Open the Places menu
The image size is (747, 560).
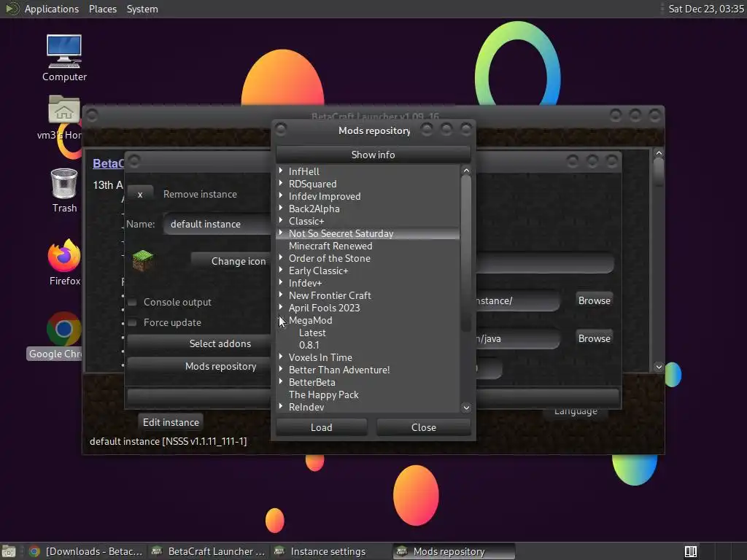(x=102, y=9)
